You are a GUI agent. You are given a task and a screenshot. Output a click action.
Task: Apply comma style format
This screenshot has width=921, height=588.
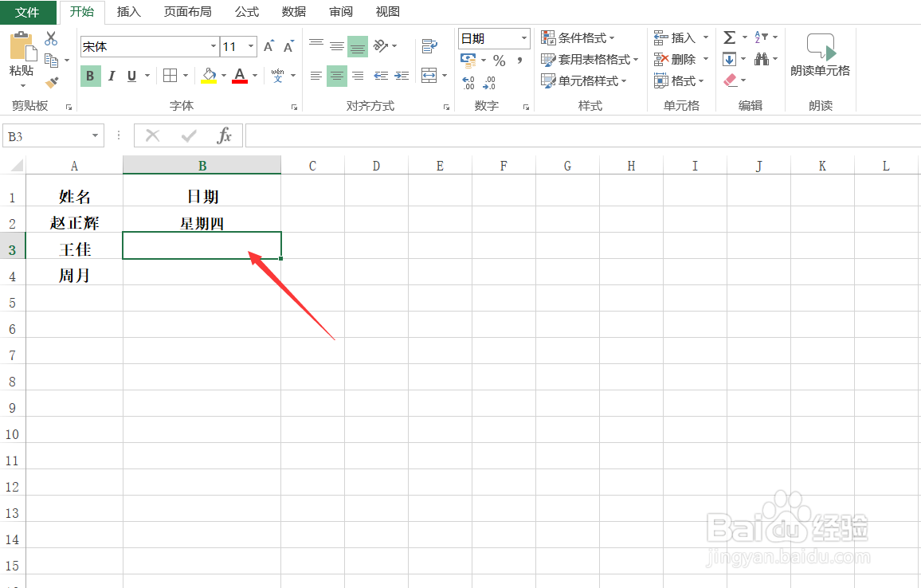click(519, 61)
